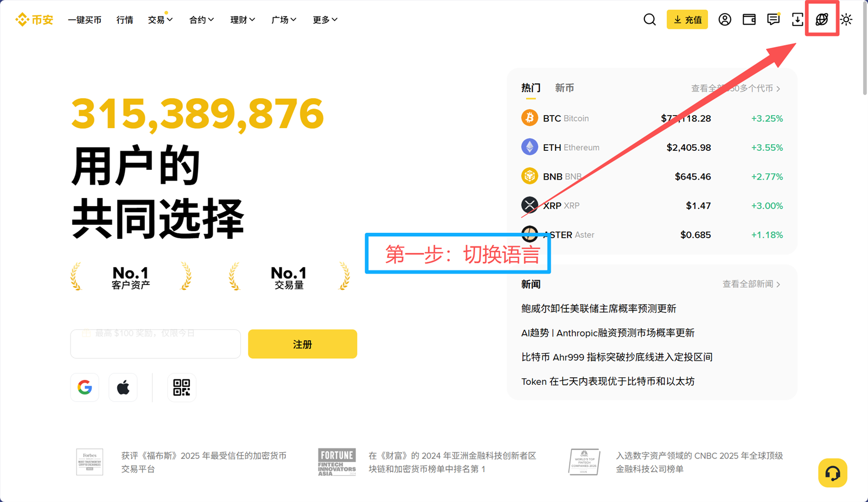Viewport: 868px width, 502px height.
Task: Click the user profile icon
Action: (x=724, y=20)
